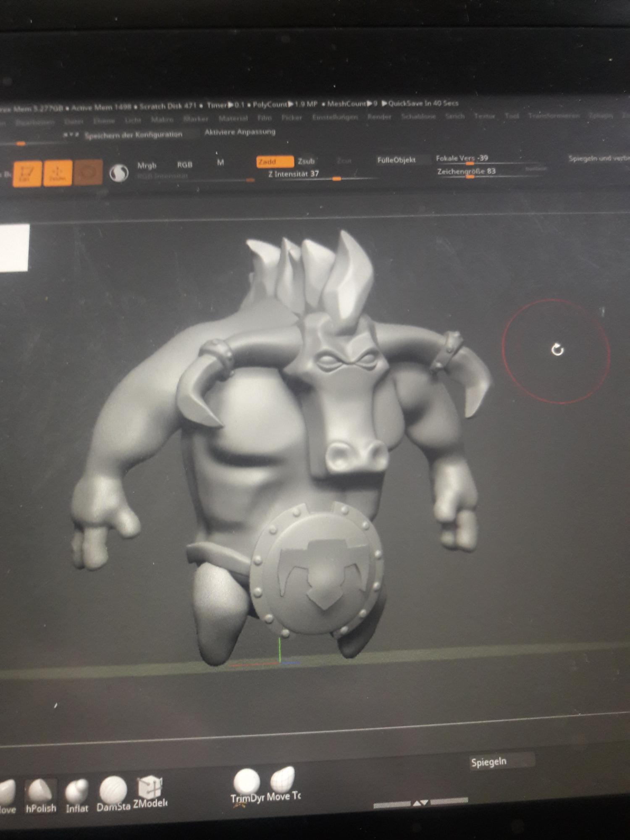630x840 pixels.
Task: Click the FülleObjekt button
Action: coord(396,160)
